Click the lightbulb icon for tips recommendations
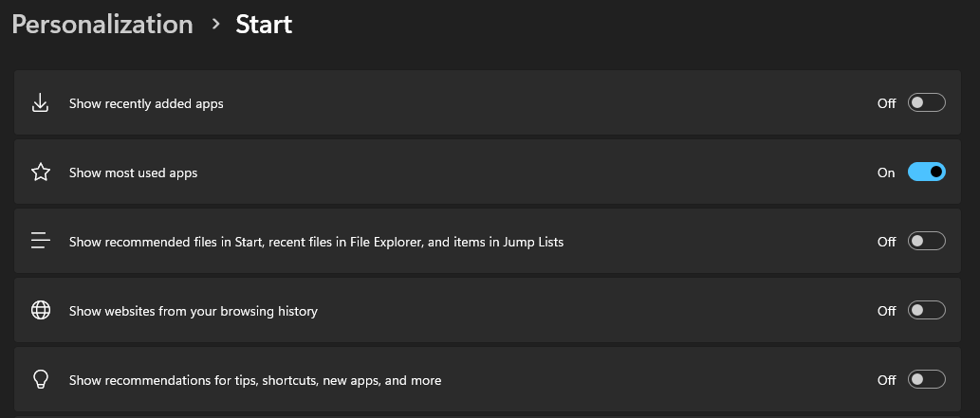This screenshot has height=418, width=980. point(40,380)
